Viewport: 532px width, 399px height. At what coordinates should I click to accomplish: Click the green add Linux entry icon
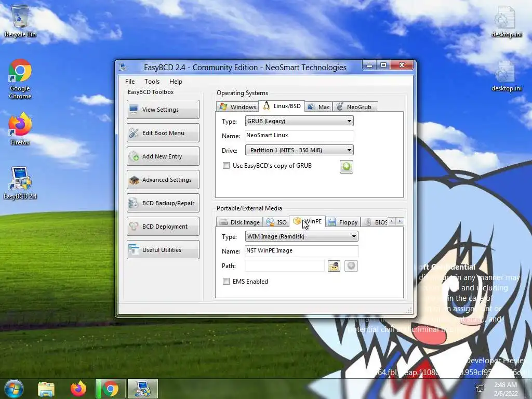(347, 167)
